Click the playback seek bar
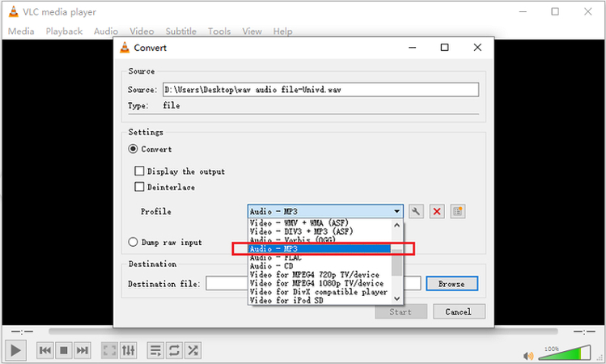 [303, 331]
